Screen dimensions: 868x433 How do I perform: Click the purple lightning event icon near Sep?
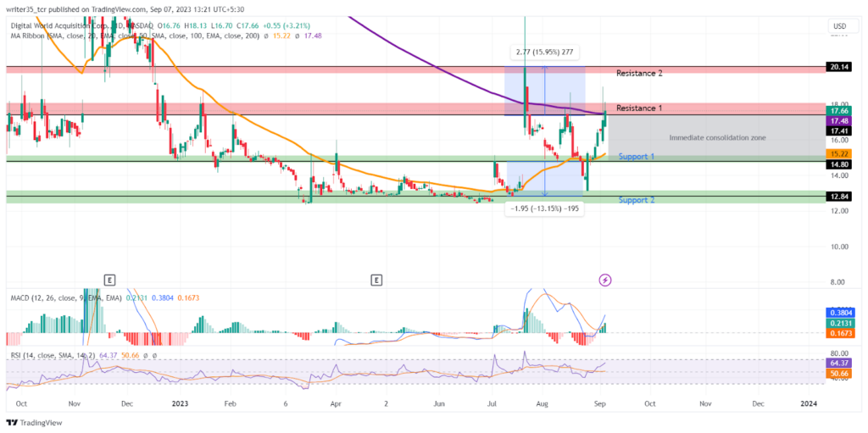point(605,280)
